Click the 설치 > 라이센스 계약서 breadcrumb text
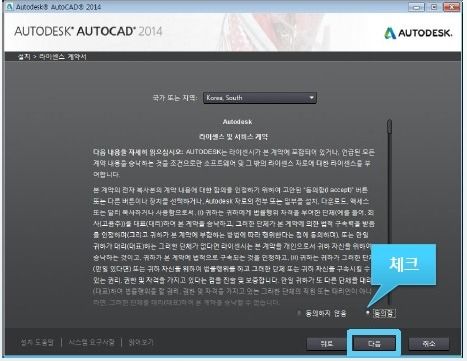 pyautogui.click(x=52, y=57)
